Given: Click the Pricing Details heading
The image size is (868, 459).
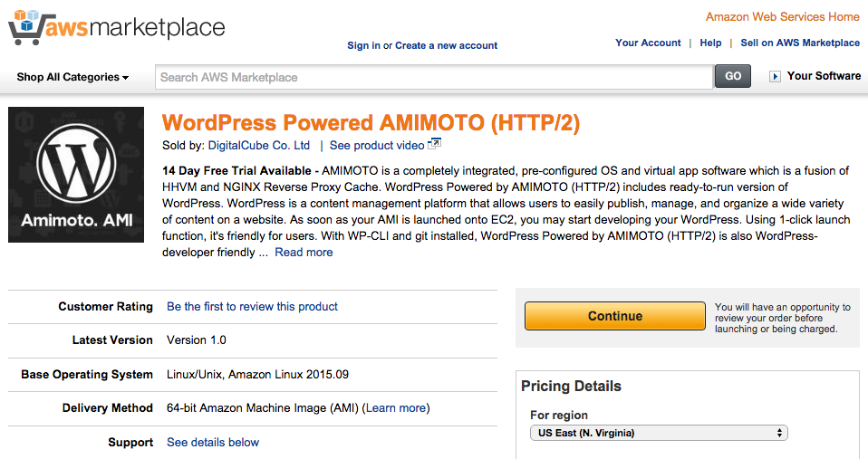Looking at the screenshot, I should click(x=572, y=386).
